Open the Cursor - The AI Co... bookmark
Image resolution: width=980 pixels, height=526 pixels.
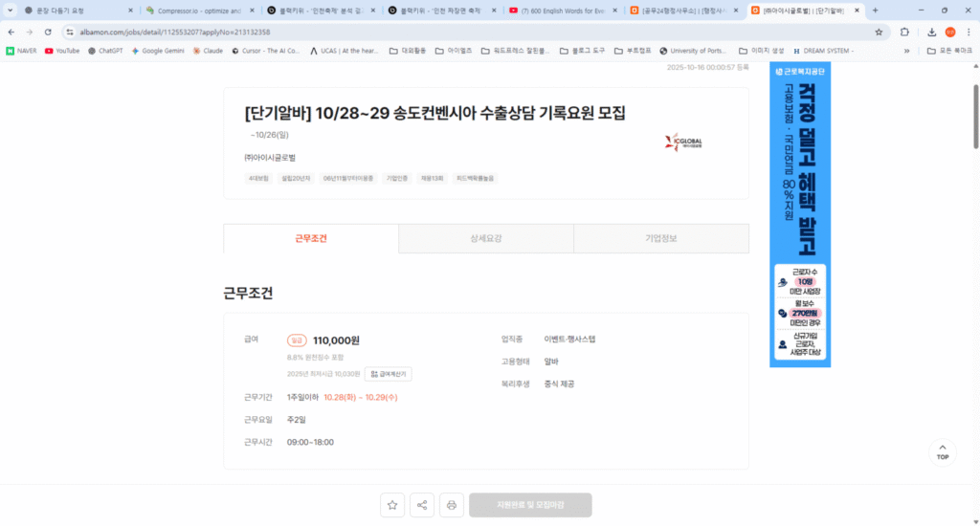(266, 51)
